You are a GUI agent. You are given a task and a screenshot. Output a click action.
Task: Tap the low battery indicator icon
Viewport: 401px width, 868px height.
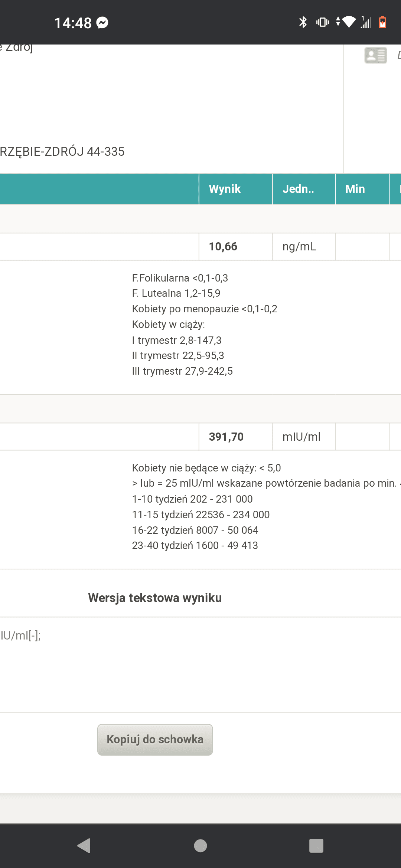(x=383, y=22)
